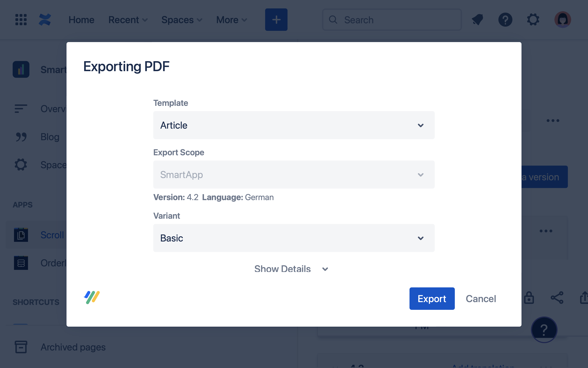Viewport: 588px width, 368px height.
Task: Expand the More menu
Action: [232, 20]
